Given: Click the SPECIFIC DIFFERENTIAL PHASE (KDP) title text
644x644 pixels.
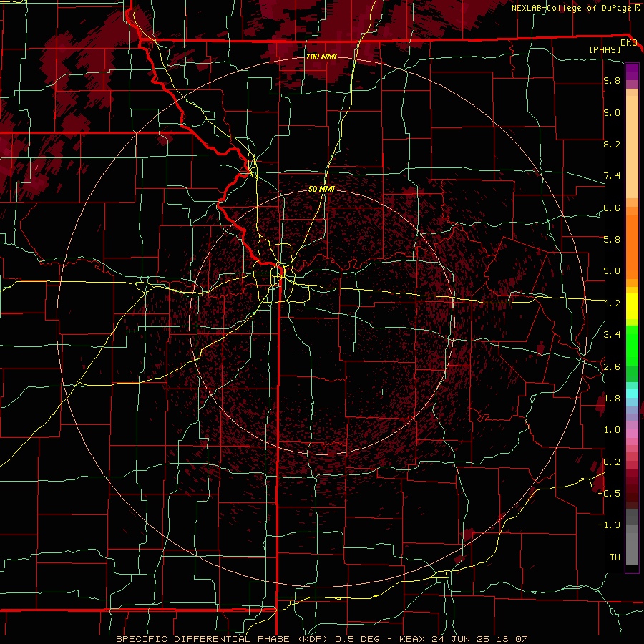Looking at the screenshot, I should click(223, 639).
